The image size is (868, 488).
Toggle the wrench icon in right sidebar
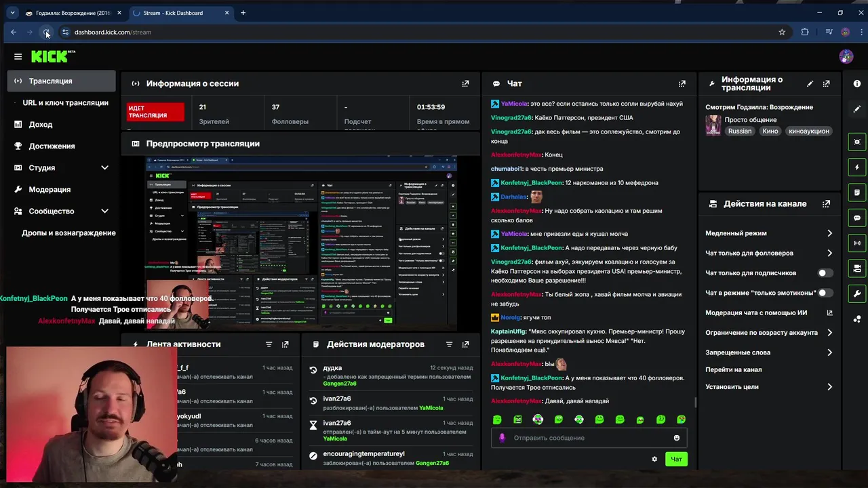pyautogui.click(x=857, y=293)
